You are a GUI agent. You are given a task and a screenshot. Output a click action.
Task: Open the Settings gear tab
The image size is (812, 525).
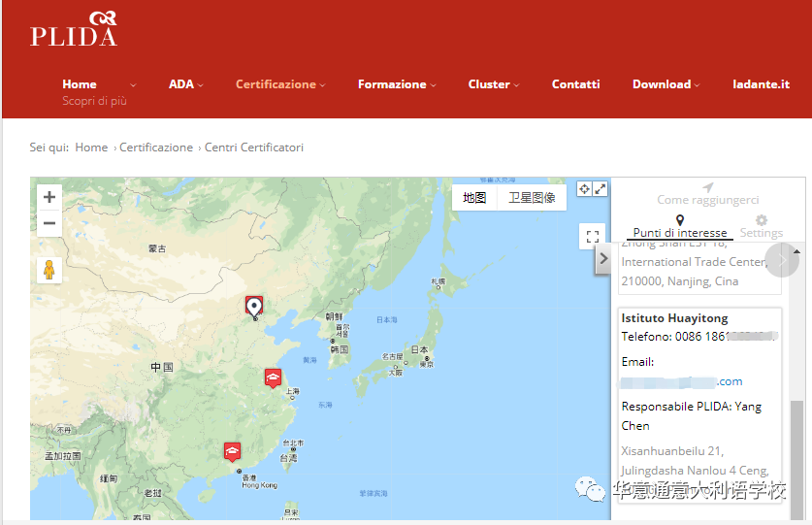[x=762, y=227]
